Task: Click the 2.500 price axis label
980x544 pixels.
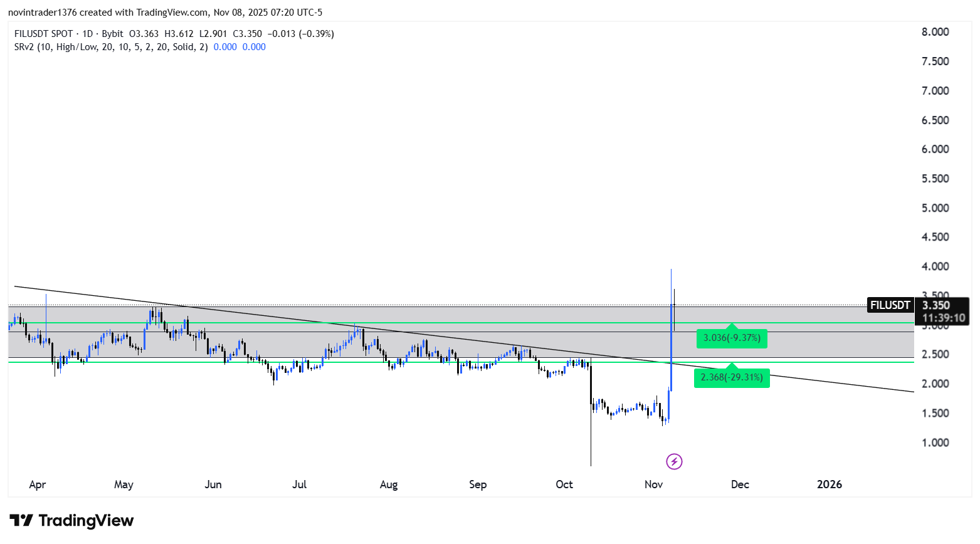Action: (935, 355)
